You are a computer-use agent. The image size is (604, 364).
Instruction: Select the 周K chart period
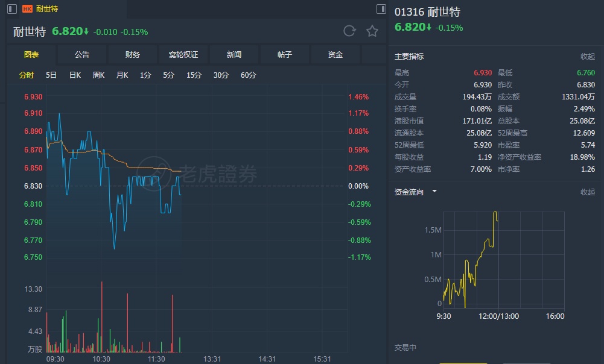(x=98, y=75)
